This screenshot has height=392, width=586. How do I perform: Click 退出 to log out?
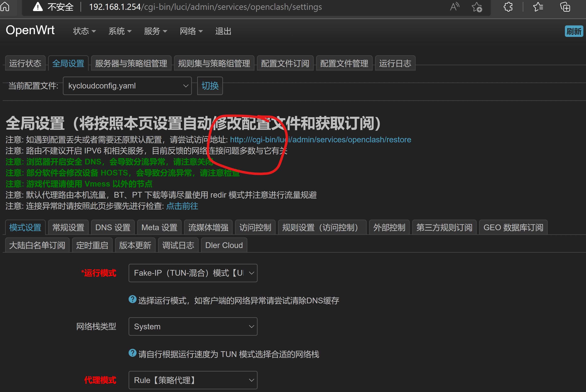(x=223, y=31)
